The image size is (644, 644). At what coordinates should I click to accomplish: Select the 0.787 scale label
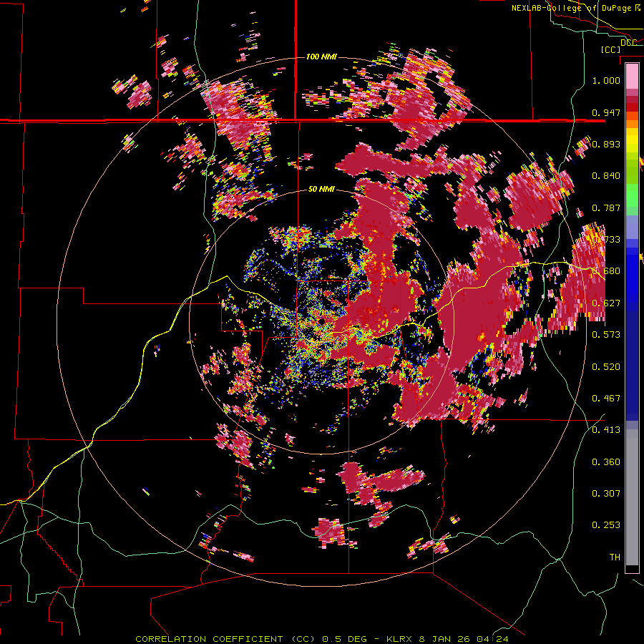pos(606,208)
